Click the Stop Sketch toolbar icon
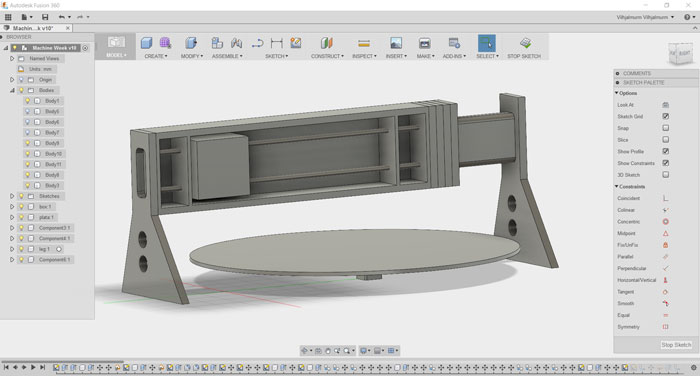 click(525, 43)
